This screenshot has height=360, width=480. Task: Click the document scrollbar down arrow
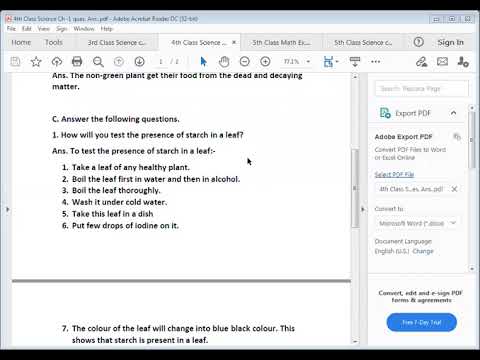pyautogui.click(x=355, y=341)
